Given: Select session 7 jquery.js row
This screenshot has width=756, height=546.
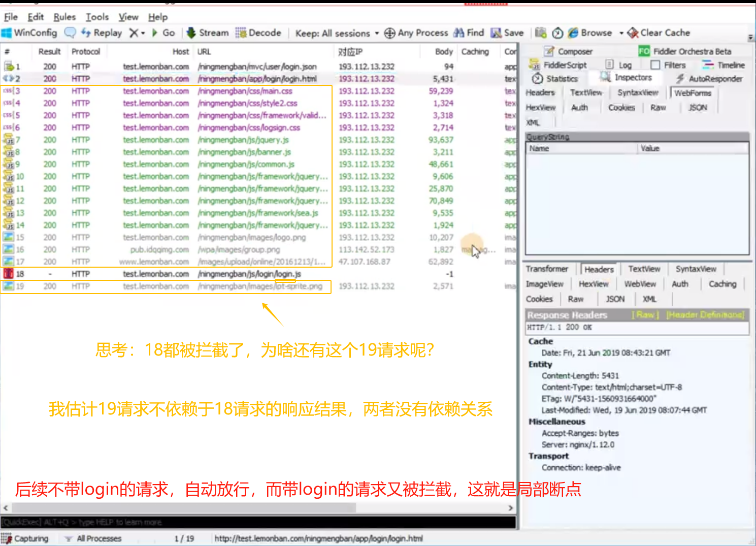Looking at the screenshot, I should [258, 140].
